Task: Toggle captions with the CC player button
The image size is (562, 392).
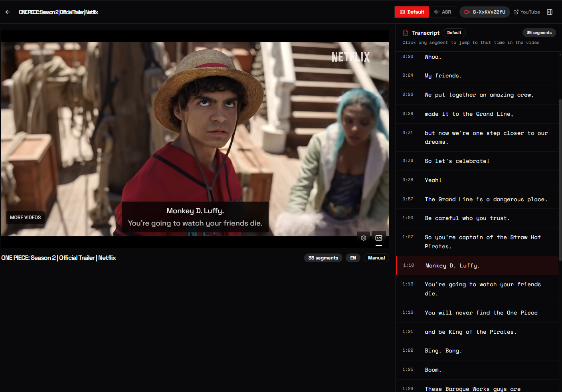Action: tap(378, 238)
